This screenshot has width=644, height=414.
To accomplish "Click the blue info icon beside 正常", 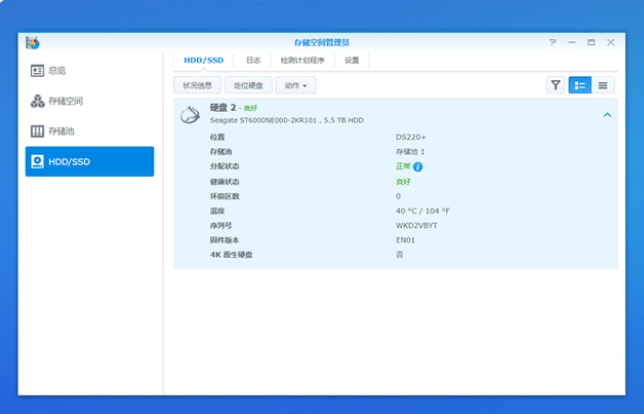I will coord(418,167).
